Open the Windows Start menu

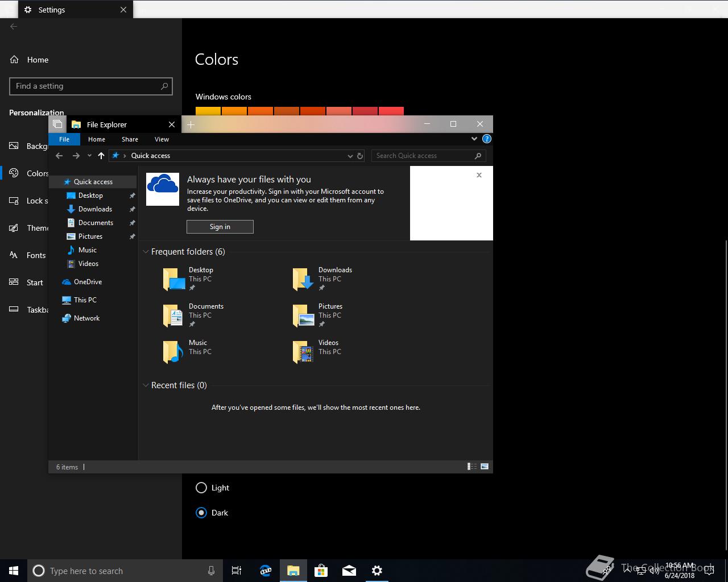click(14, 571)
